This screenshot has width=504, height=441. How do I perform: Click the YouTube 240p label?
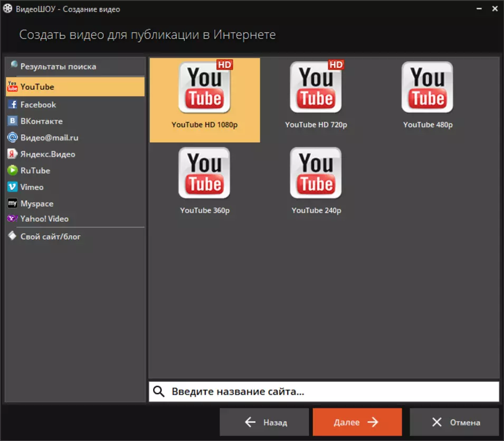[316, 210]
